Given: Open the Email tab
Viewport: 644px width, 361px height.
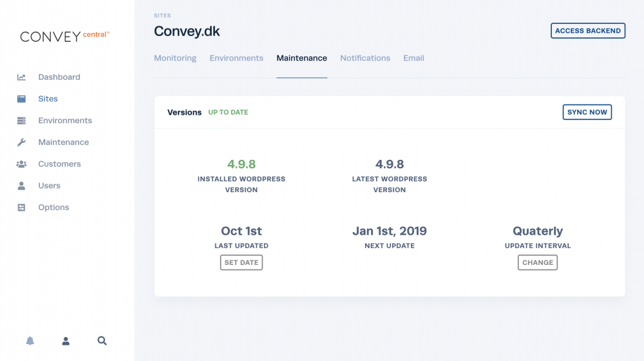Looking at the screenshot, I should point(413,58).
